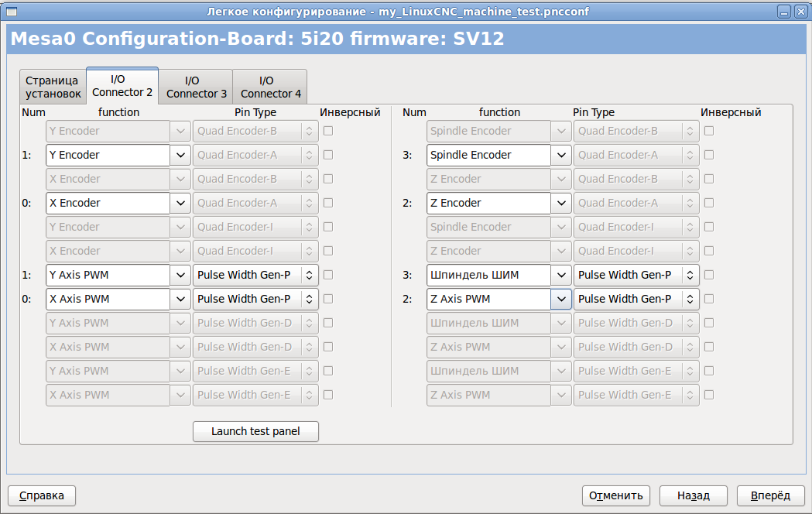Open the window menu icon in title bar
The width and height of the screenshot is (812, 514).
click(x=12, y=12)
